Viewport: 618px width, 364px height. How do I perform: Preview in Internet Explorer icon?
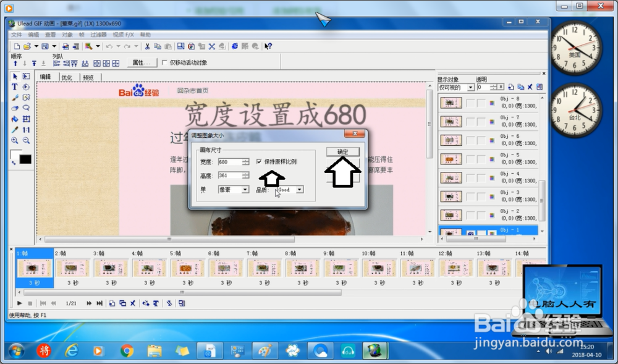pyautogui.click(x=234, y=46)
